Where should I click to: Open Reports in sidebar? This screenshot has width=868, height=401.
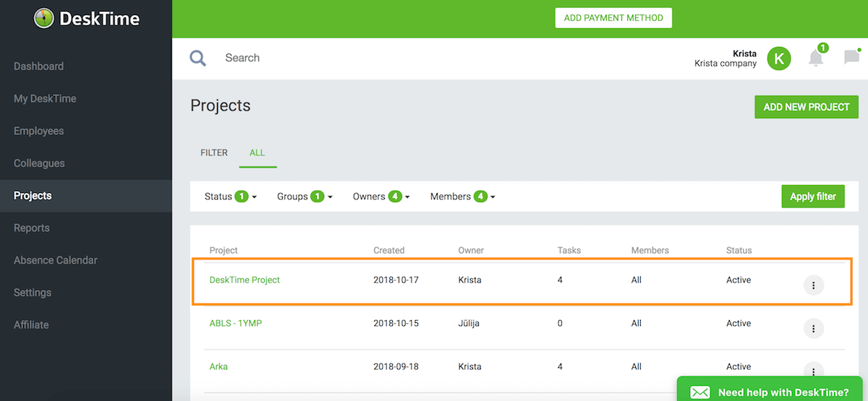(31, 228)
